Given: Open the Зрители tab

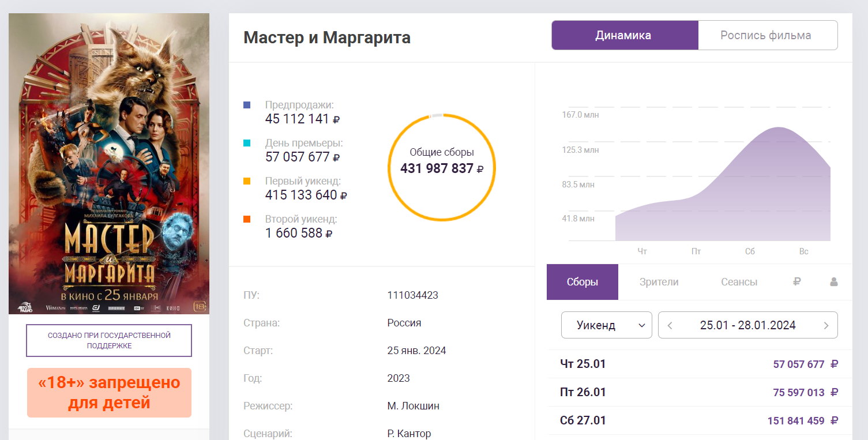Looking at the screenshot, I should pyautogui.click(x=659, y=282).
